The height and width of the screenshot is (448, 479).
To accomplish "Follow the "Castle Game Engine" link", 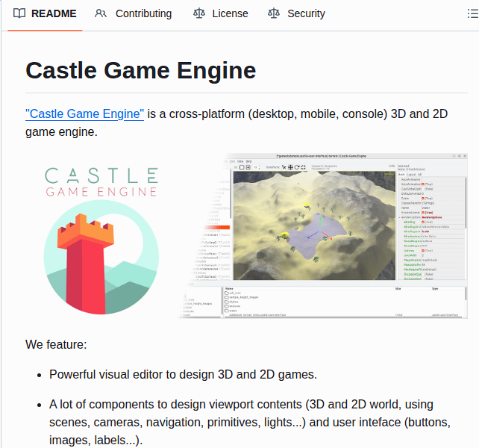I will (x=84, y=113).
